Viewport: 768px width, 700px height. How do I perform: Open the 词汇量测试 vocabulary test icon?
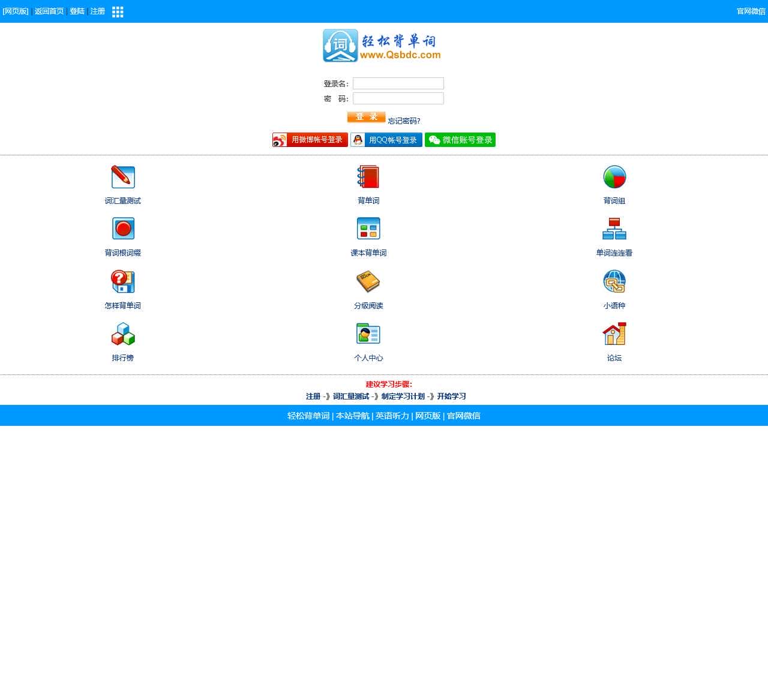[122, 176]
